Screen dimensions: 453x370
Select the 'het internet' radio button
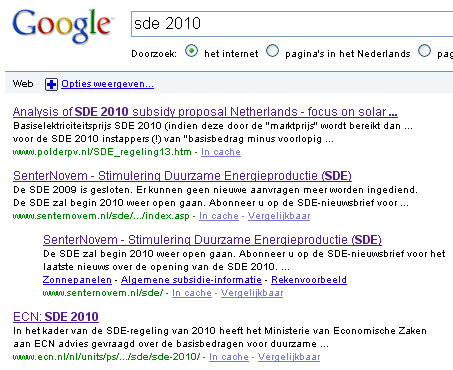pos(191,51)
